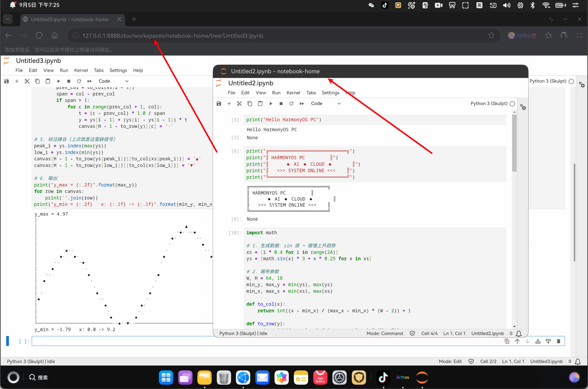Click the kernel status circle in Untitled2

(x=512, y=103)
